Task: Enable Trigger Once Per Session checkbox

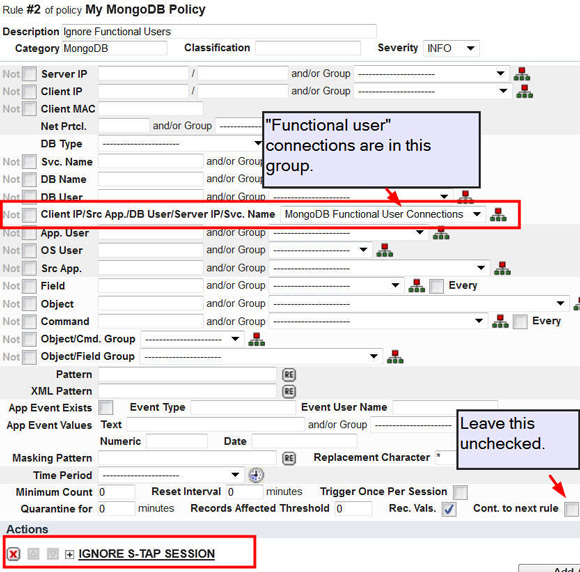Action: pos(460,492)
